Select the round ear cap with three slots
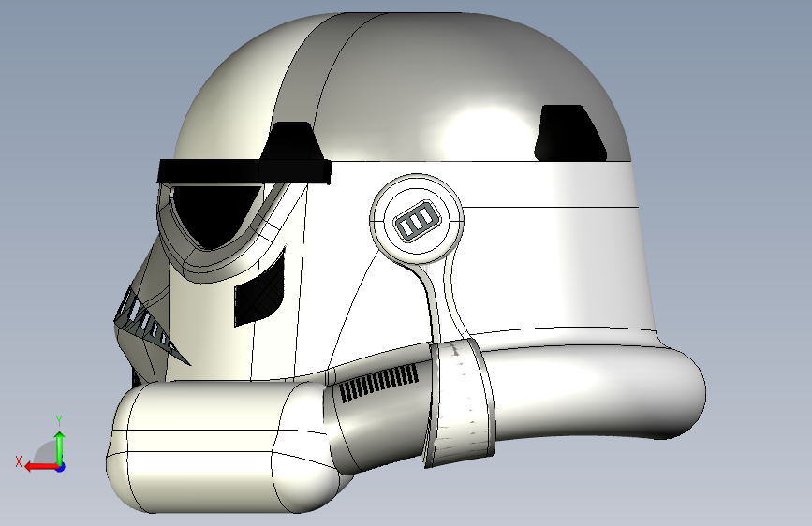812x526 pixels. point(417,221)
